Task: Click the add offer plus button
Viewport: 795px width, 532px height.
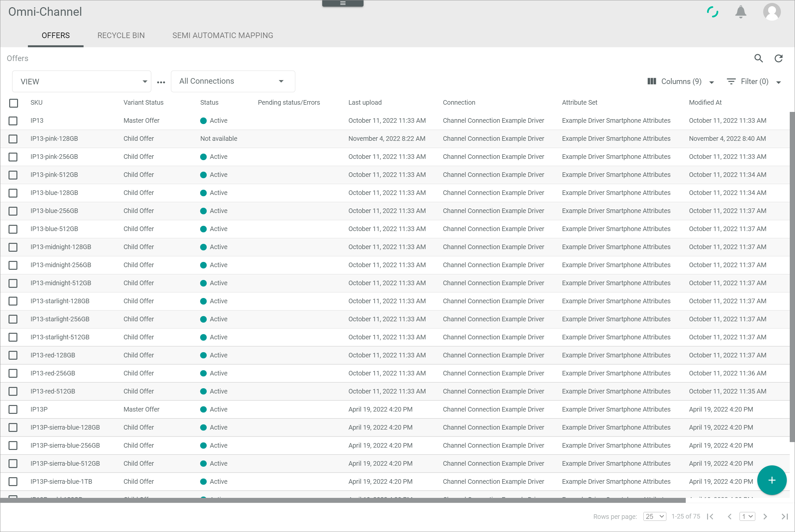Action: coord(772,480)
